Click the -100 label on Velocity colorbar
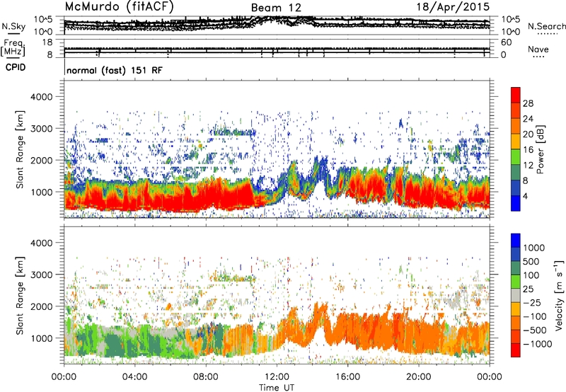Screen dimensions: 566x392 pos(534,316)
